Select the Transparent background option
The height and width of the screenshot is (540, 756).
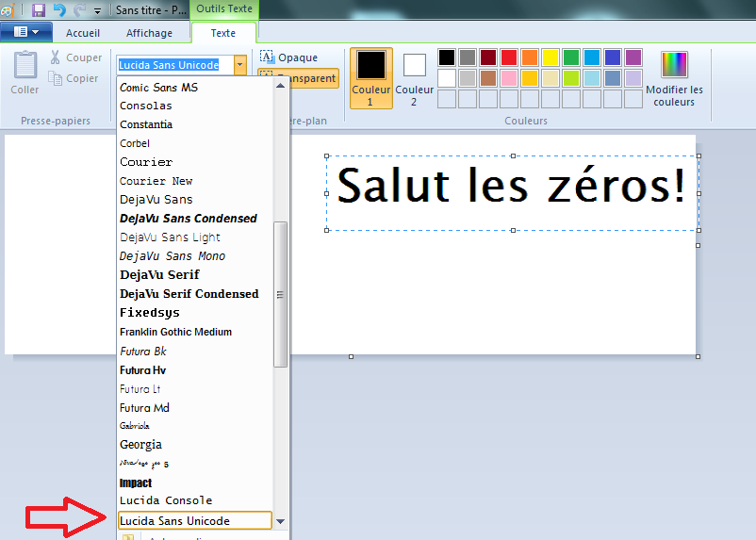(299, 78)
